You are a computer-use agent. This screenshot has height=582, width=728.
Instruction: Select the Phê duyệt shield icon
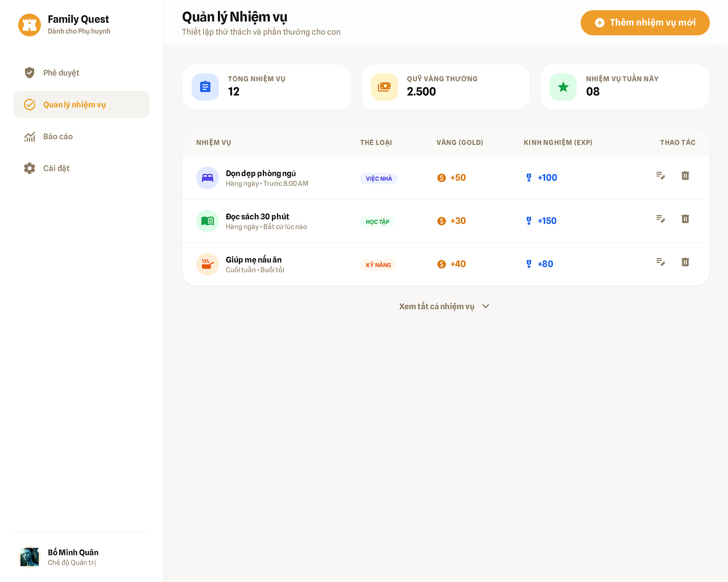(30, 73)
